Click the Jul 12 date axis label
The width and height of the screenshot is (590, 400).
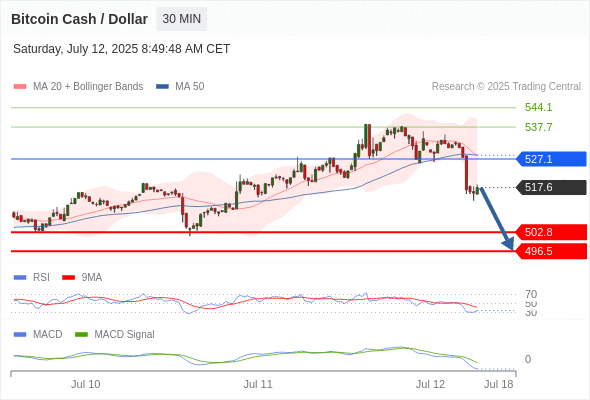430,384
